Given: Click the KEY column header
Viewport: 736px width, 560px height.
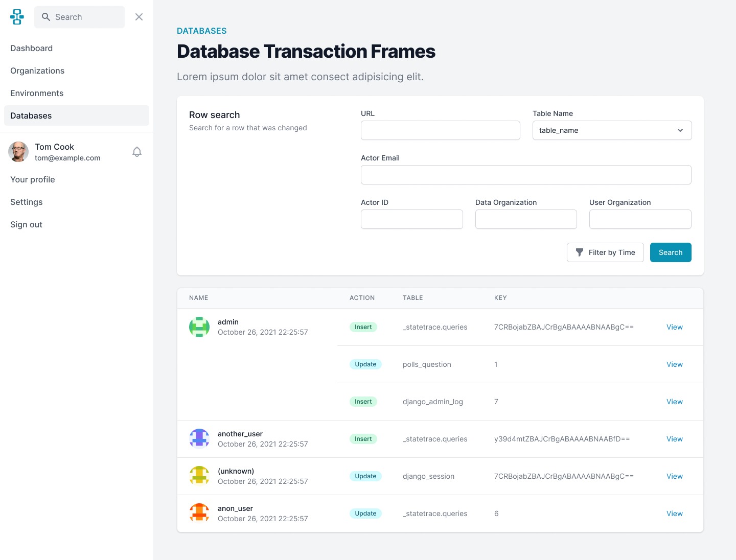Looking at the screenshot, I should pos(500,298).
